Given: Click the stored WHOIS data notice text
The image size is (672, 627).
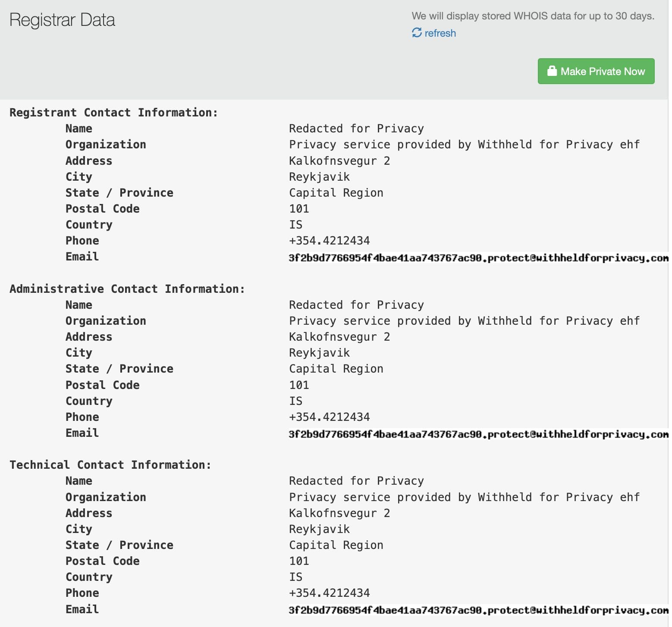Looking at the screenshot, I should click(x=533, y=16).
